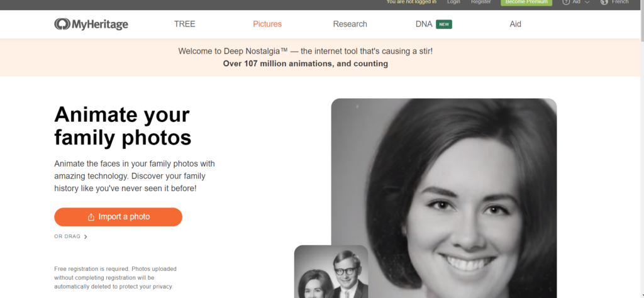Click Become Premium button
The width and height of the screenshot is (644, 298).
click(526, 3)
